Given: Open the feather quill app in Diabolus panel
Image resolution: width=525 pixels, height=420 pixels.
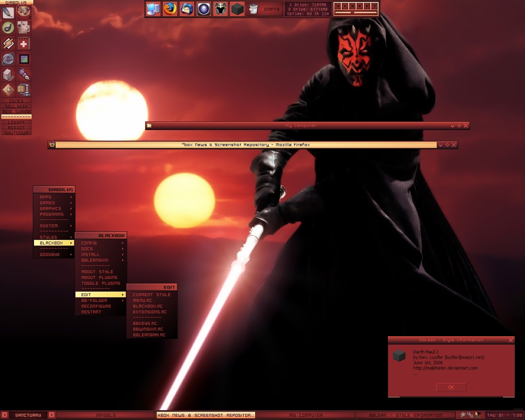Looking at the screenshot, I should pos(8,12).
